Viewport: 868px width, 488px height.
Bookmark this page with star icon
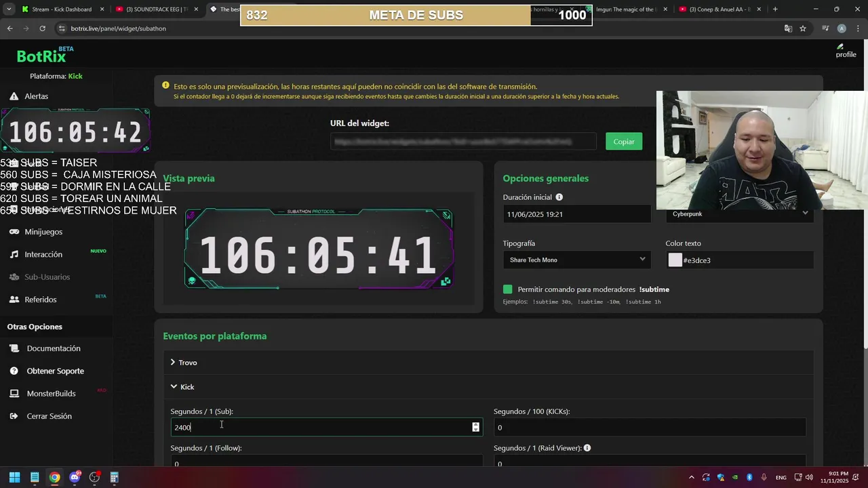[803, 28]
